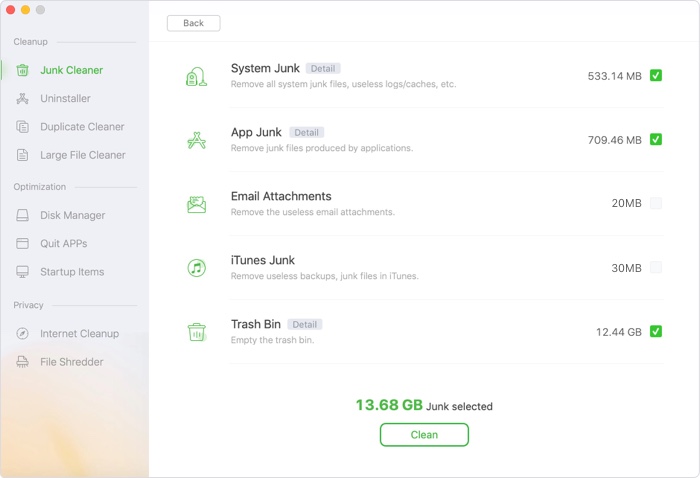700x478 pixels.
Task: Uncheck the App Junk checkbox
Action: tap(656, 139)
